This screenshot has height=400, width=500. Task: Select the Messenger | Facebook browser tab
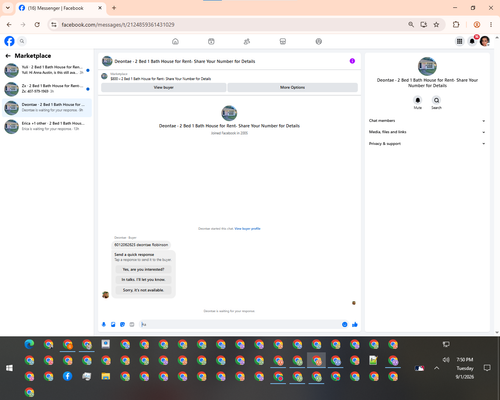point(60,8)
